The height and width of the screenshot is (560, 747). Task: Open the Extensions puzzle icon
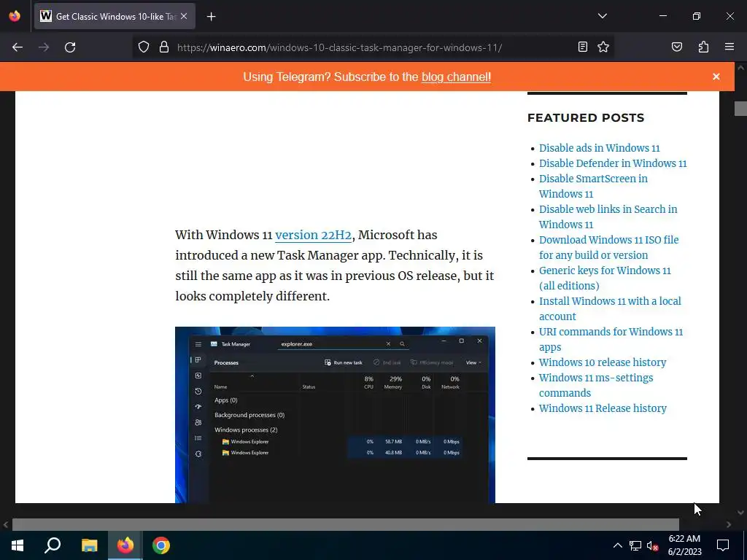tap(704, 47)
